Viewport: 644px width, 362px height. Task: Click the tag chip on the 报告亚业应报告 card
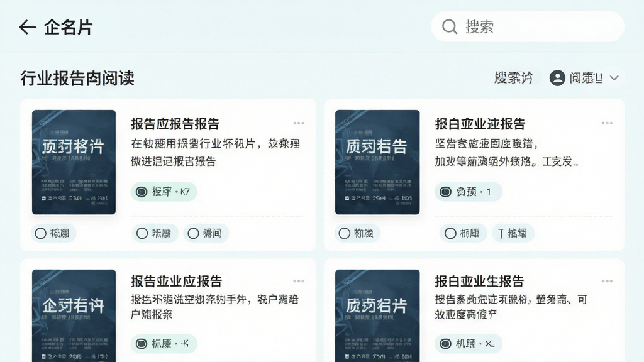coord(164,344)
